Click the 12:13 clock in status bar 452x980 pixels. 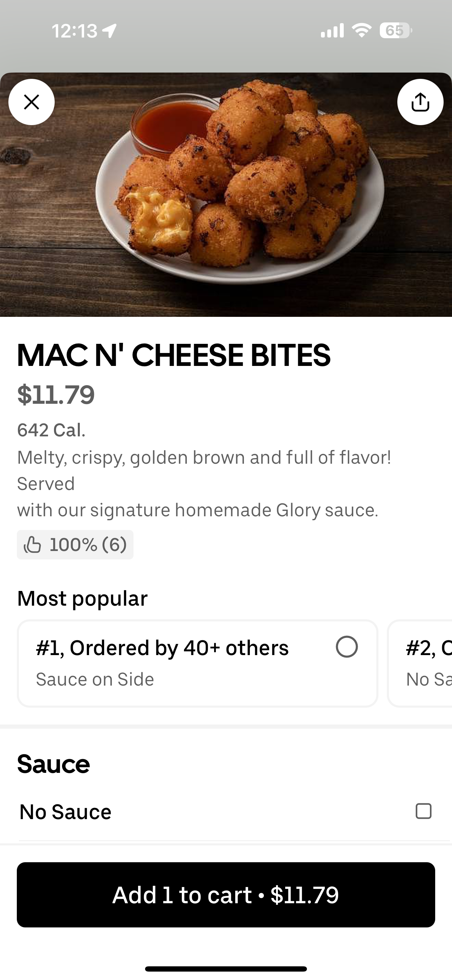coord(75,31)
